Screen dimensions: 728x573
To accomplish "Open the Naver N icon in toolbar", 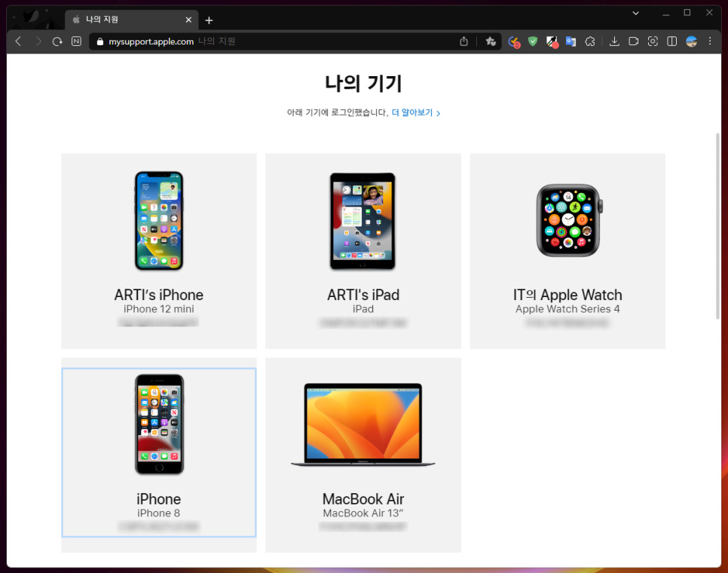I will coord(77,41).
